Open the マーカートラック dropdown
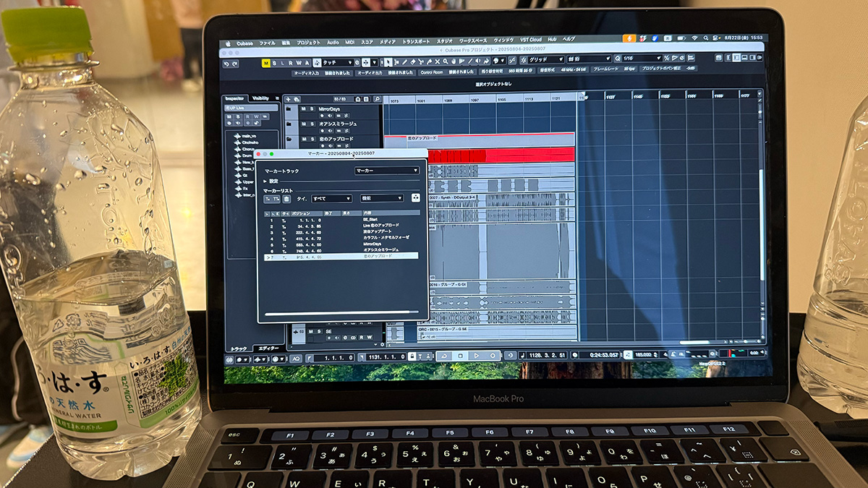This screenshot has width=868, height=488. [x=386, y=171]
